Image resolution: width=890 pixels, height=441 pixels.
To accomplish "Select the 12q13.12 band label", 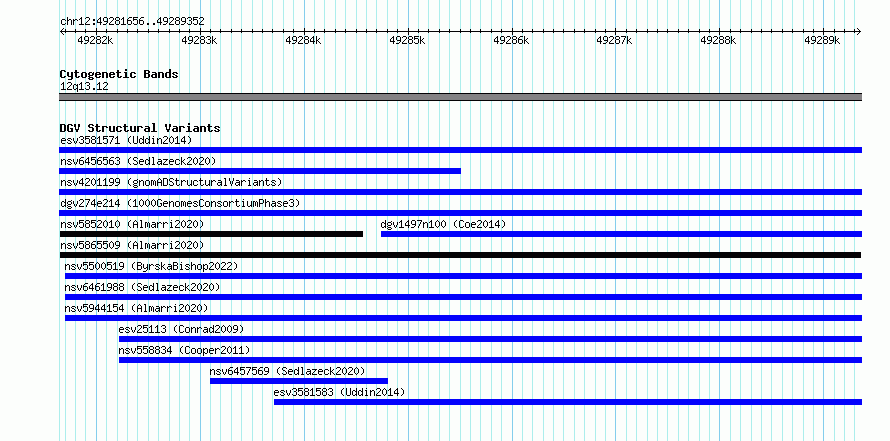I will click(84, 87).
